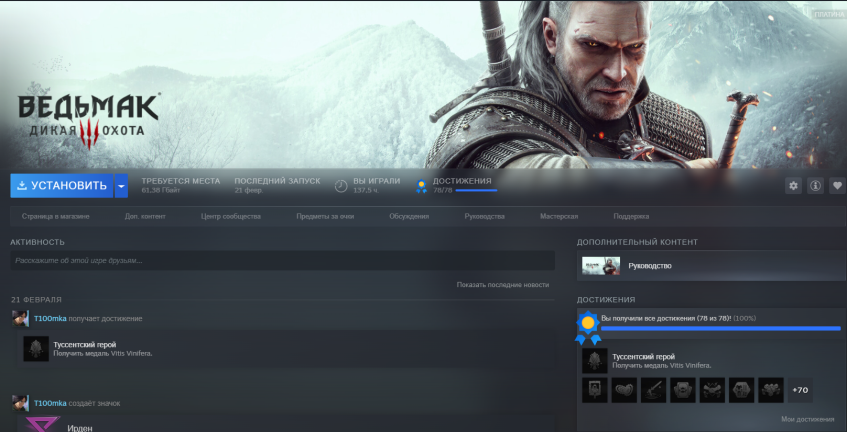
Task: Go to the Обсуждения tab
Action: pyautogui.click(x=409, y=216)
